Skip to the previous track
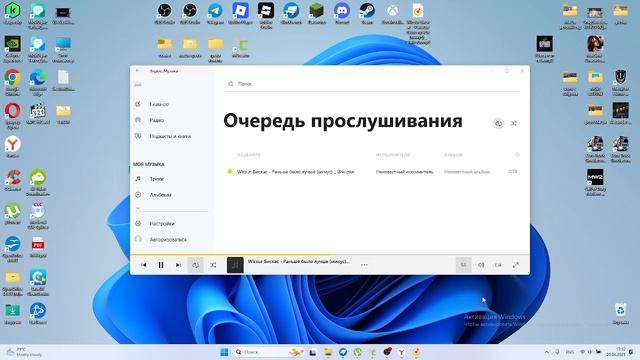 point(144,265)
